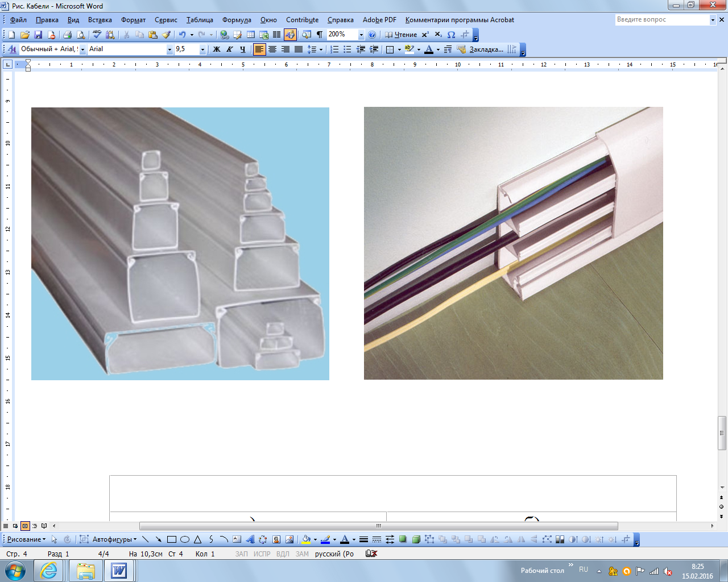Open the zoom 200% dropdown
Image resolution: width=728 pixels, height=582 pixels.
tap(361, 35)
